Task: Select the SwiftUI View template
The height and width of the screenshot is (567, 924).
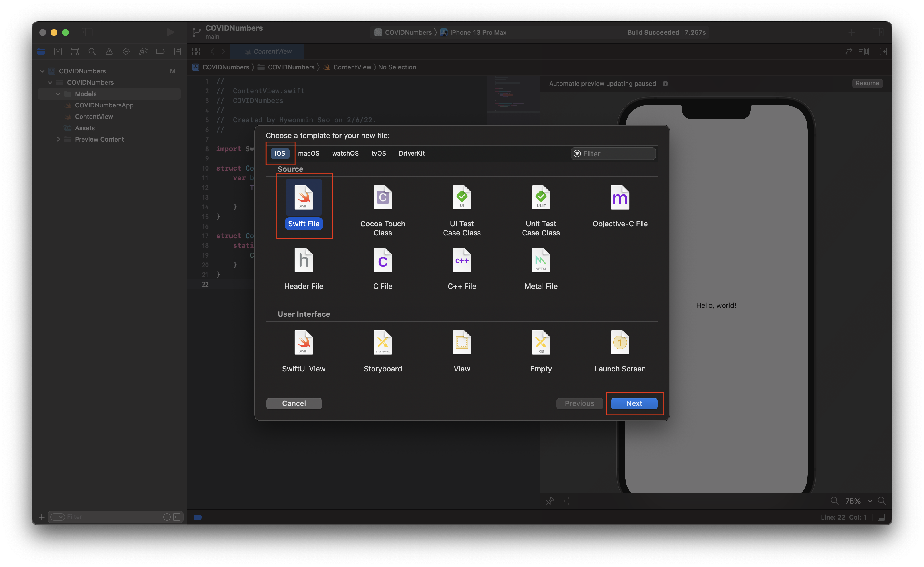Action: point(304,342)
